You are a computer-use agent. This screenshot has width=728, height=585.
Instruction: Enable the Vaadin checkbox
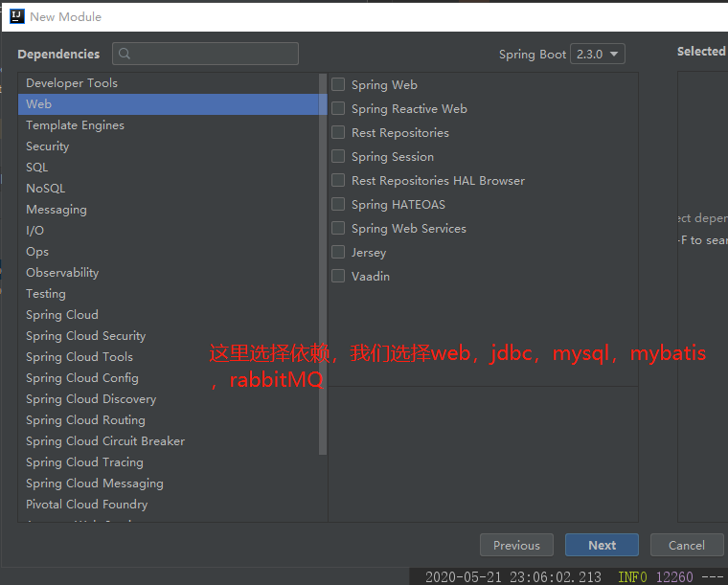(x=338, y=276)
